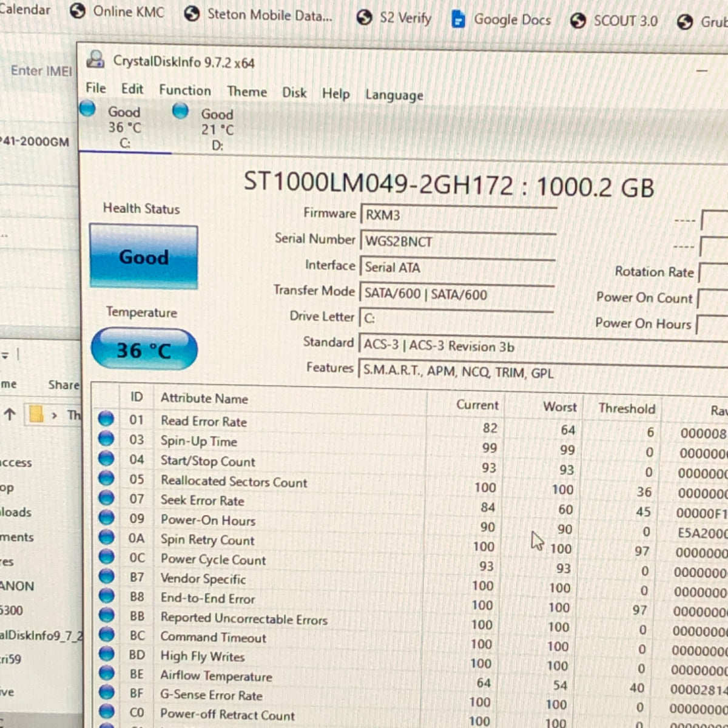This screenshot has width=728, height=728.
Task: Click the Good health status button
Action: (144, 257)
